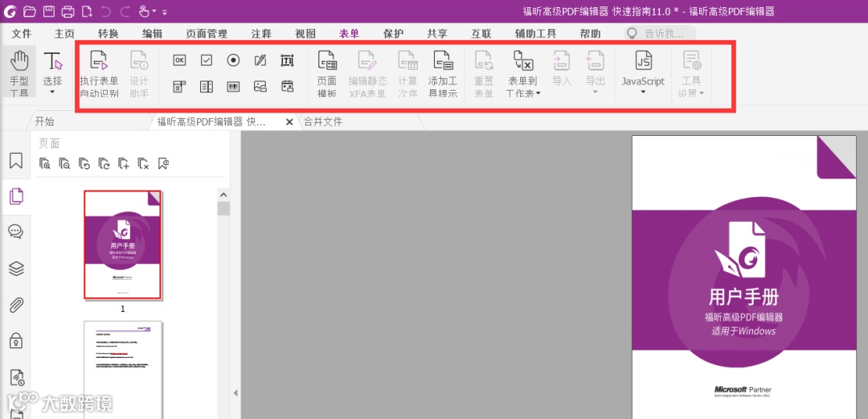Viewport: 868px width, 419px height.
Task: Click the 页面模板 button
Action: (x=327, y=72)
